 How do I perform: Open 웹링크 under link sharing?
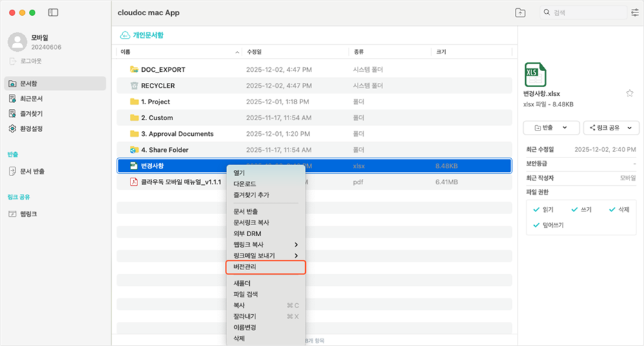pos(28,214)
